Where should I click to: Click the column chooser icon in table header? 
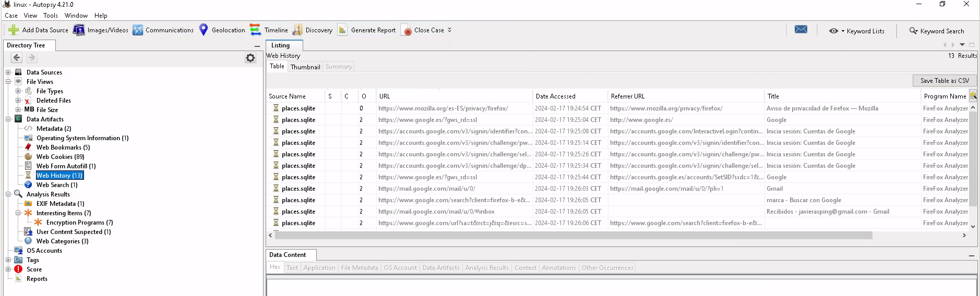(x=973, y=96)
